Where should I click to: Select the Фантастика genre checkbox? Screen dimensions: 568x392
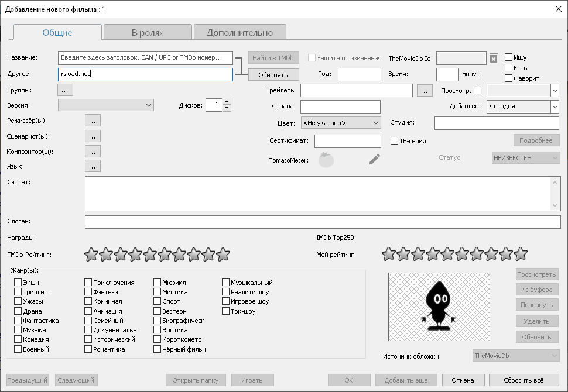click(18, 321)
